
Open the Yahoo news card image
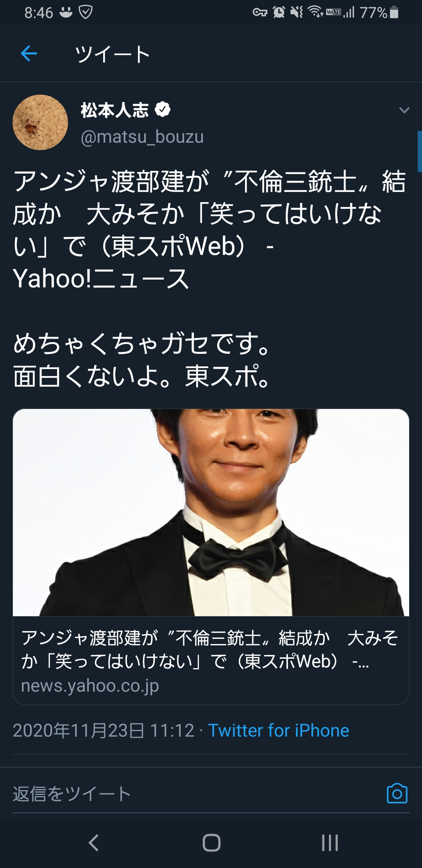coord(211,513)
